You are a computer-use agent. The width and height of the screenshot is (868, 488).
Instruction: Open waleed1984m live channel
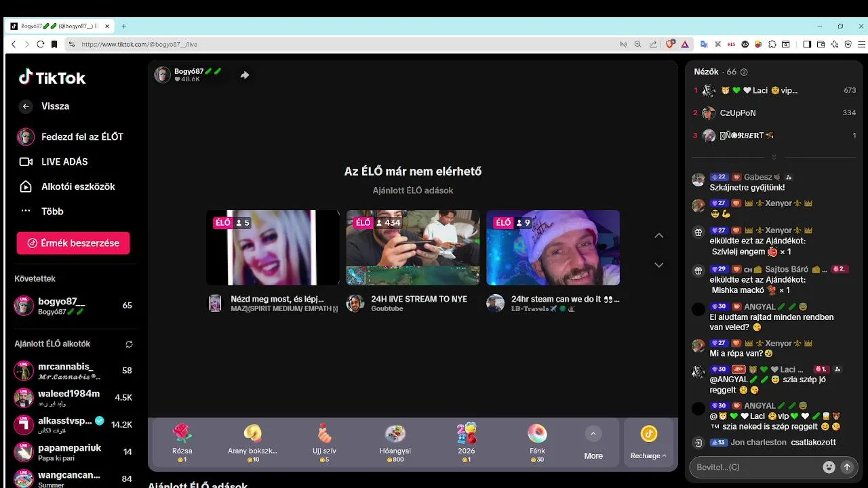coord(73,398)
